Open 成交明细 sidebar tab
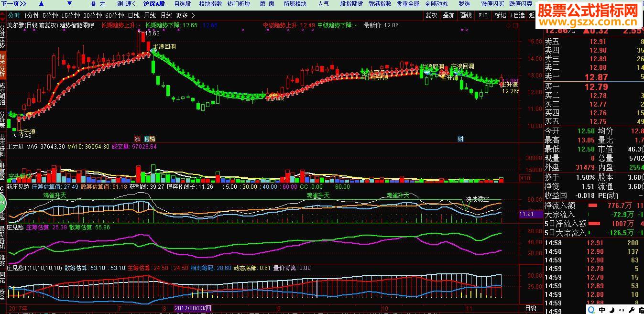644x314 pixels. click(2, 94)
